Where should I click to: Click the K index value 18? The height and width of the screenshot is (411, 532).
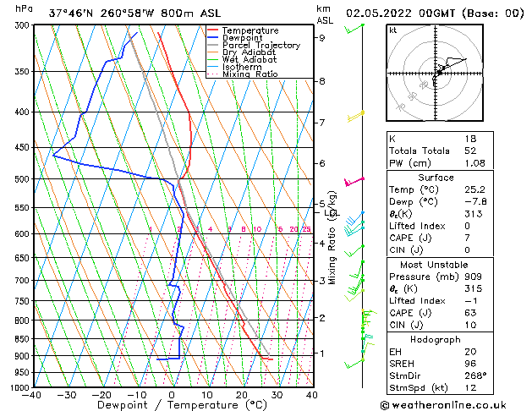coord(470,139)
